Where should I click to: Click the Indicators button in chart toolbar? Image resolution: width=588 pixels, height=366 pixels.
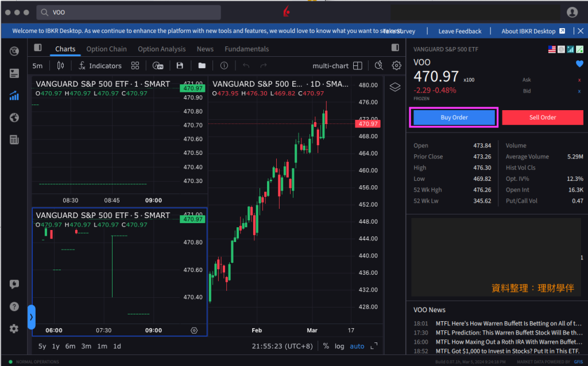(x=100, y=66)
